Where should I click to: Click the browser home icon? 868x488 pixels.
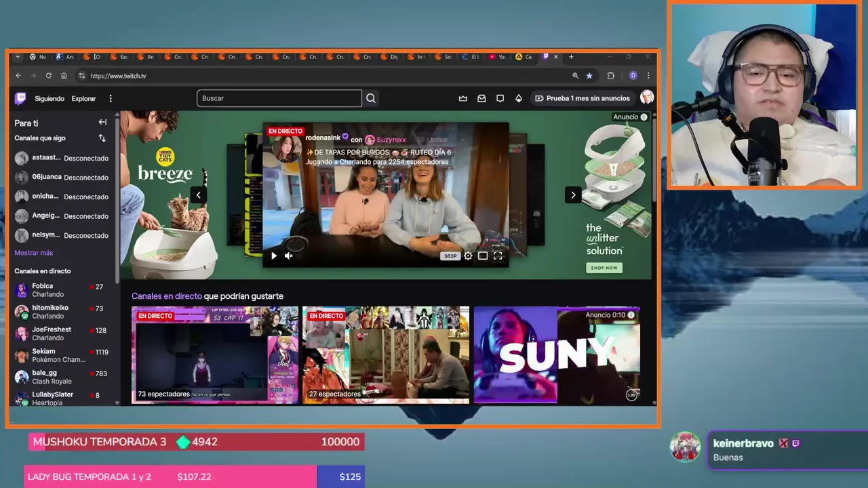point(64,76)
